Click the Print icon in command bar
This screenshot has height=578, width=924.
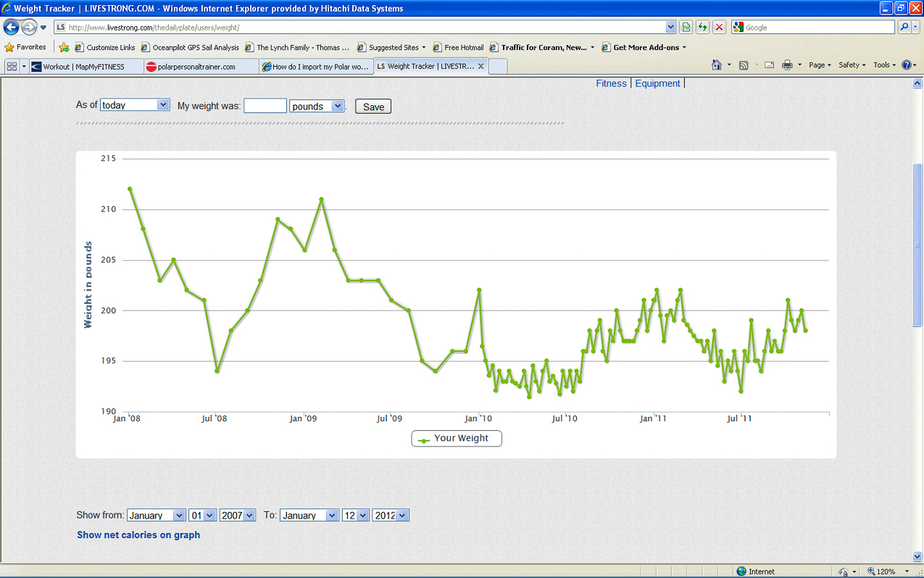click(787, 65)
